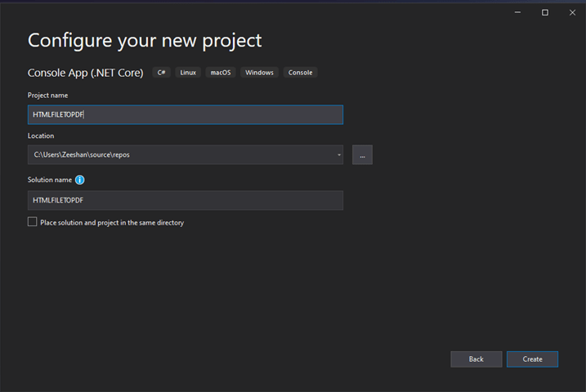Screen dimensions: 586x392
Task: Click the Solution name label
Action: point(50,180)
